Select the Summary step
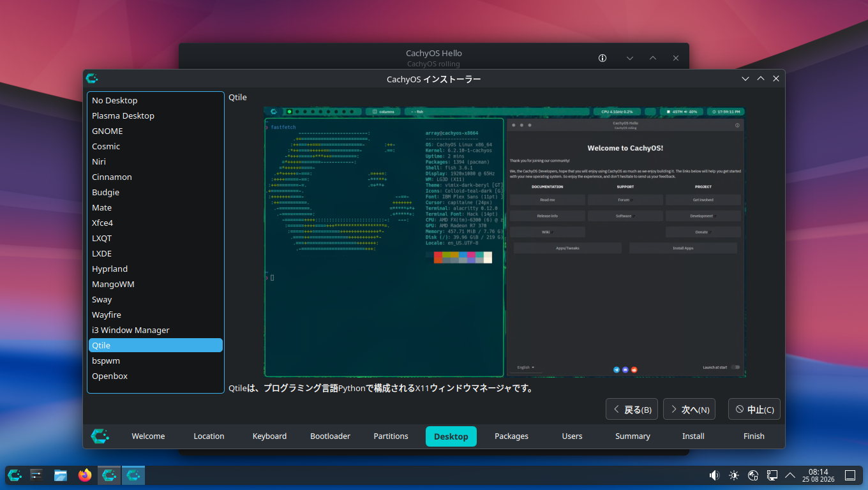868x490 pixels. [x=632, y=436]
